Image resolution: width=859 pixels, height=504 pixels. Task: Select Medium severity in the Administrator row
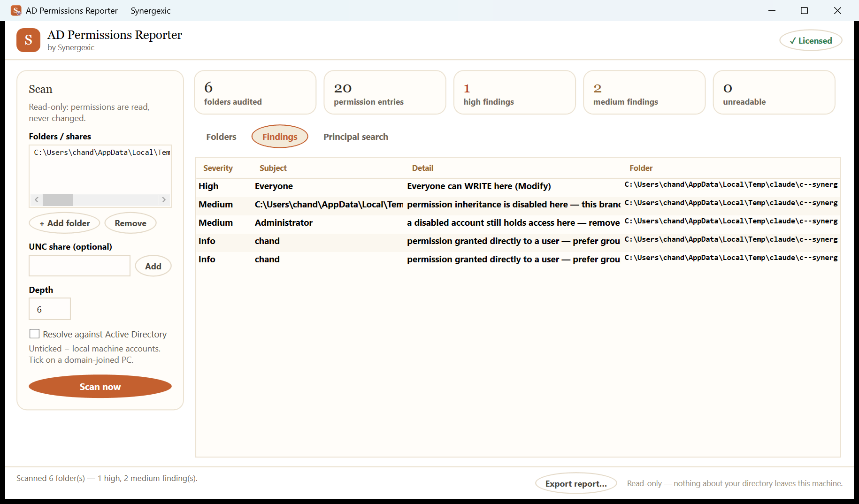click(215, 223)
